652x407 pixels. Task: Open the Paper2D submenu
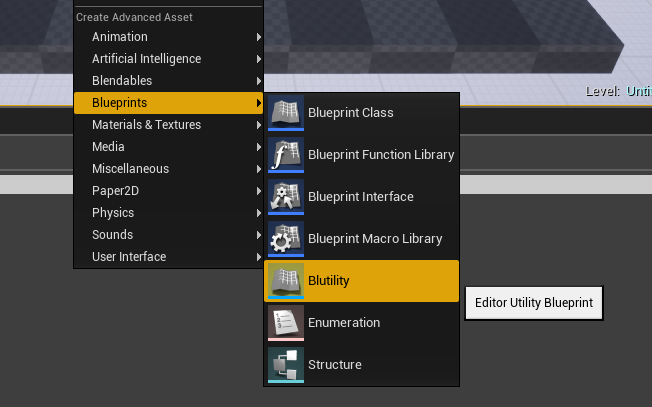pos(168,191)
